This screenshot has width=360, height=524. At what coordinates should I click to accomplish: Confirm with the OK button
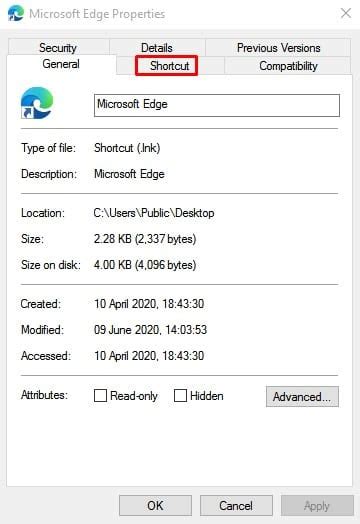coord(155,506)
